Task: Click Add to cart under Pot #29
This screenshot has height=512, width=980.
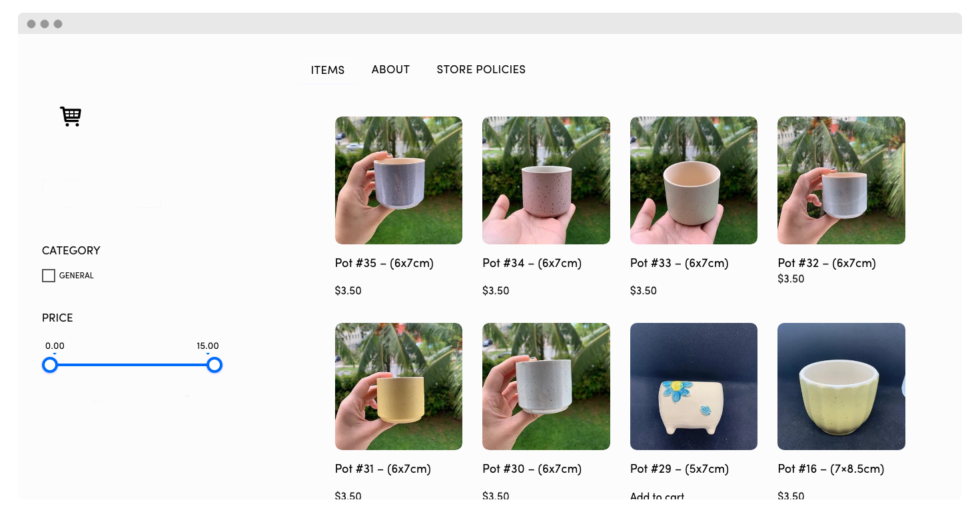Action: click(658, 496)
